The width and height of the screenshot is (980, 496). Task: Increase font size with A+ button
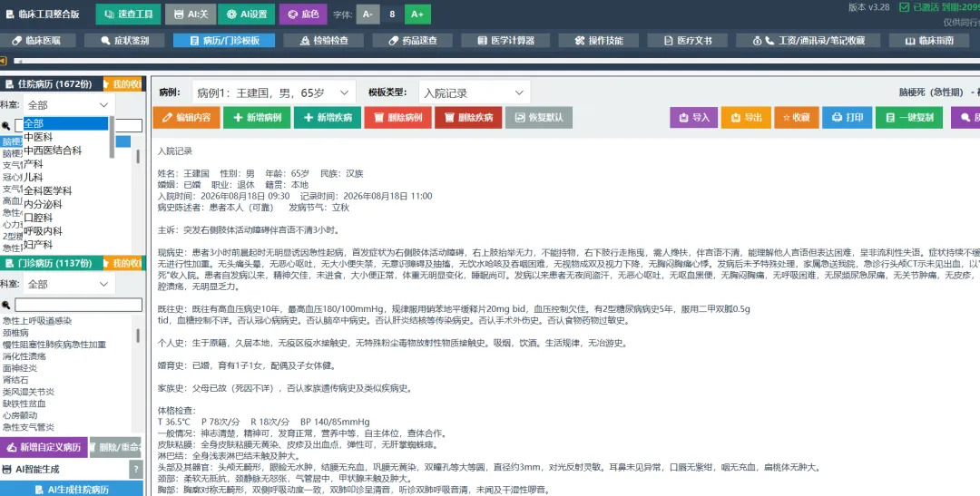(x=417, y=15)
